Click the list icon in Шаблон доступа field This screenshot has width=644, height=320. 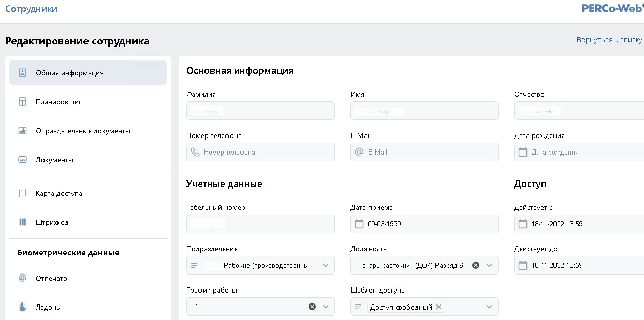(x=358, y=307)
